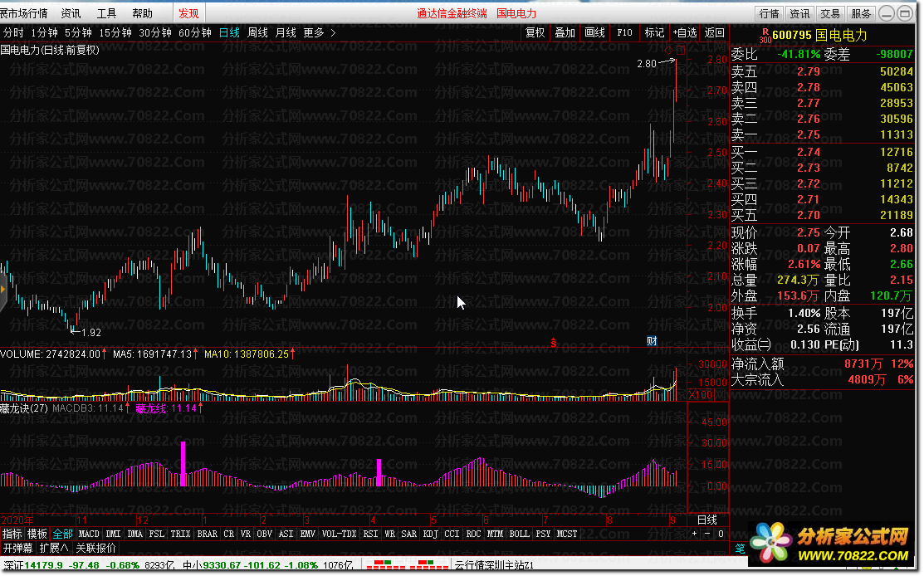Choose the MTM indicator

(x=495, y=535)
